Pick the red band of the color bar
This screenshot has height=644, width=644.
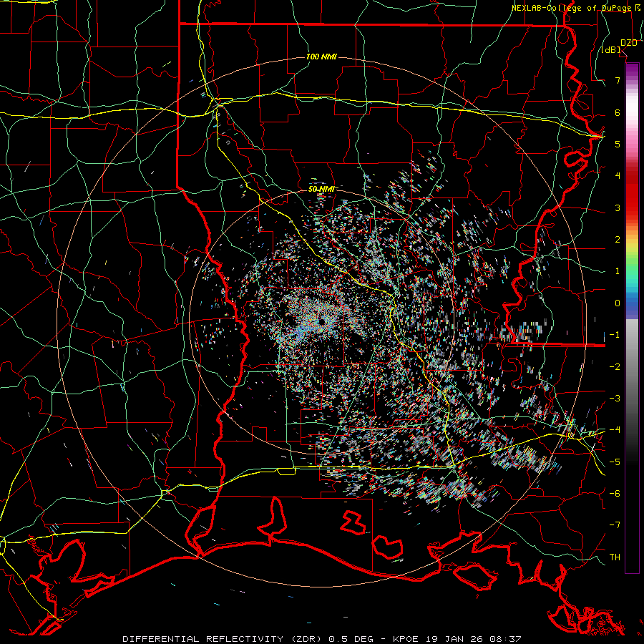pos(632,193)
